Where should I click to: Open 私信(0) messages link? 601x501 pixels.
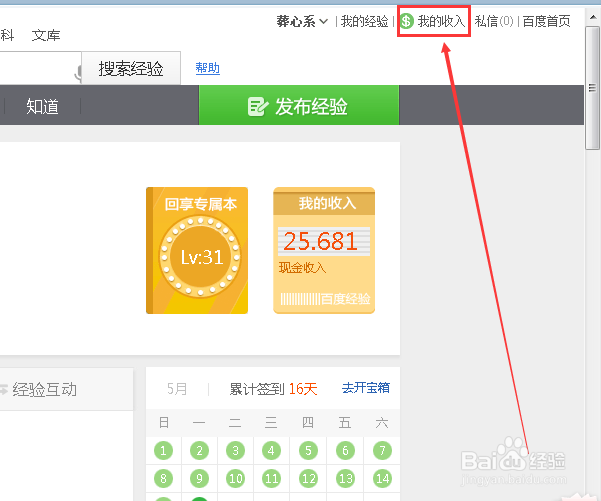494,21
